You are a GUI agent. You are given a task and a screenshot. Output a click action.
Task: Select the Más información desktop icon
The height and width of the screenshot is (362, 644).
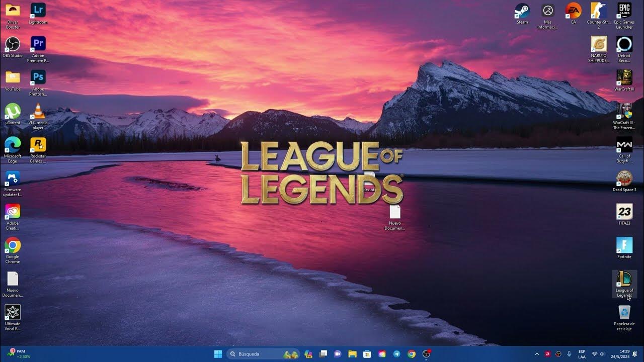[548, 16]
